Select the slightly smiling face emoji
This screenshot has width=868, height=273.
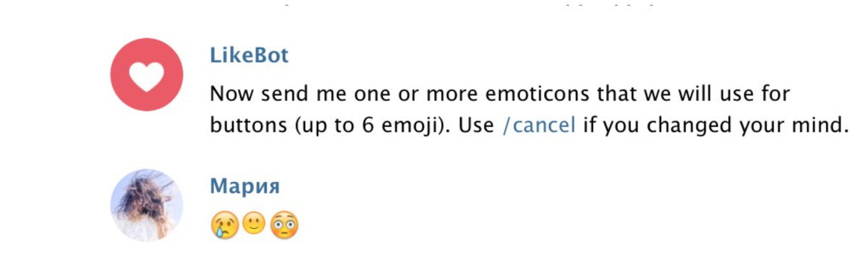click(254, 225)
